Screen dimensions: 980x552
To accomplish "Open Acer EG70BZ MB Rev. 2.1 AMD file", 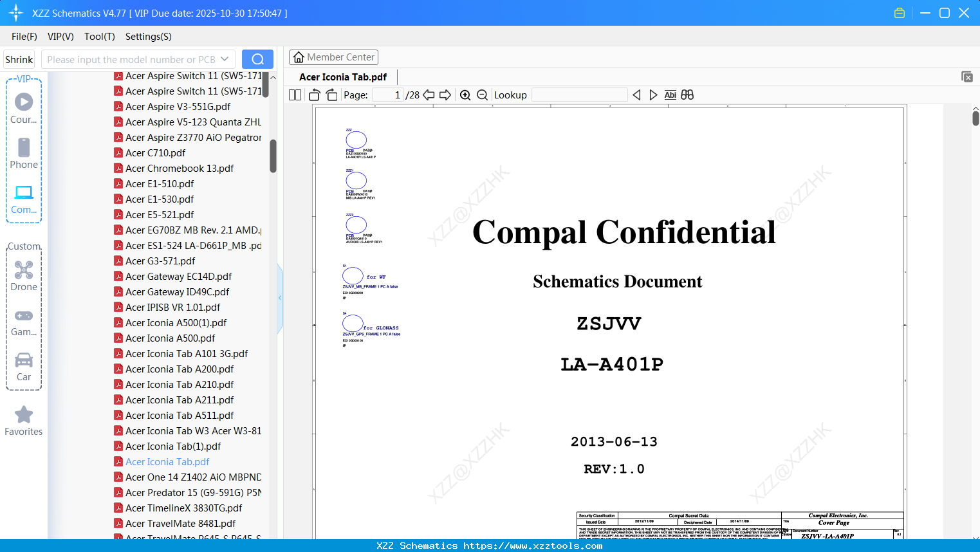I will tap(194, 230).
